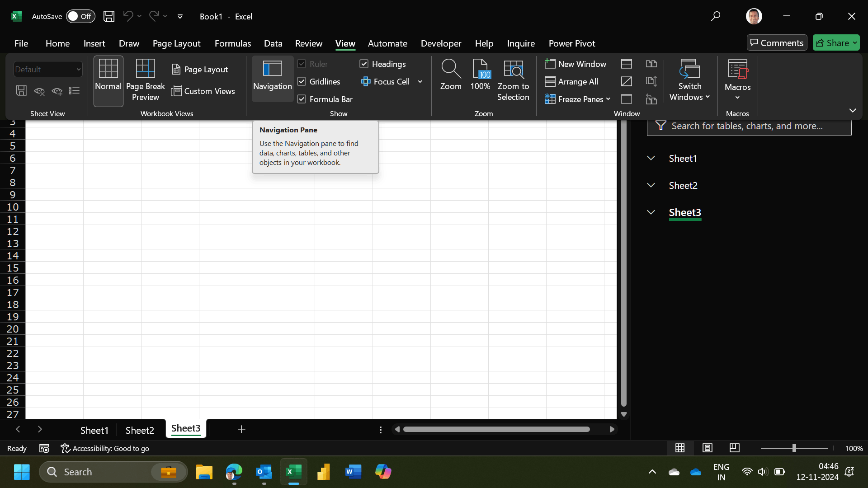Click the New Window icon

[550, 64]
